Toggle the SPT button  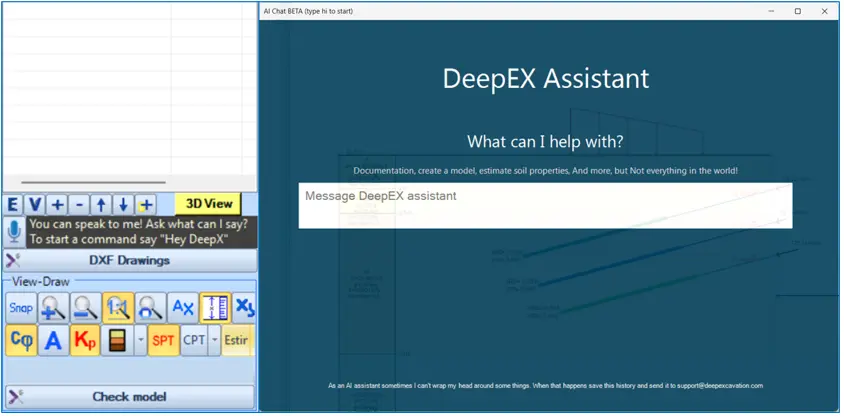tap(164, 341)
